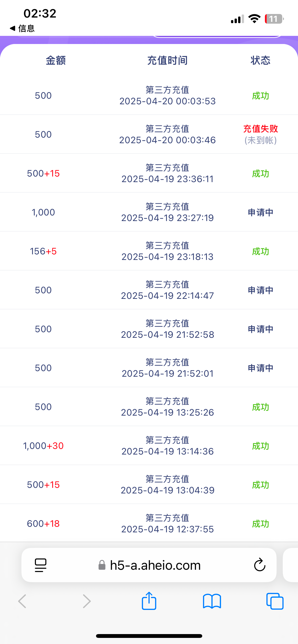Show open tabs overview icon

(275, 601)
